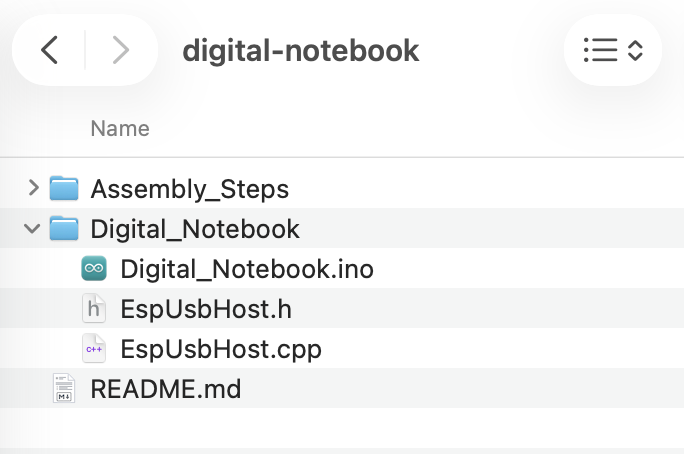Click the markdown file icon for README.md
This screenshot has height=454, width=684.
point(64,389)
